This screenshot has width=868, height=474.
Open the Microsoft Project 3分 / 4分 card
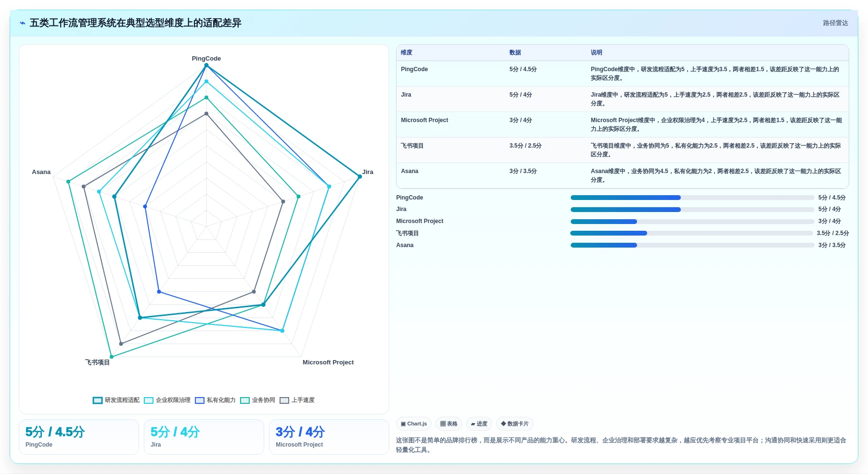[x=329, y=437]
